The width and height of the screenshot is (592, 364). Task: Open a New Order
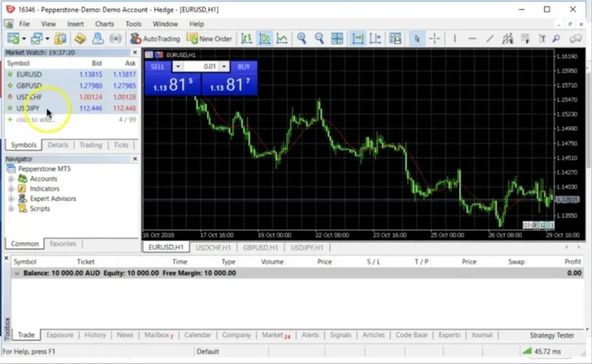(x=210, y=39)
